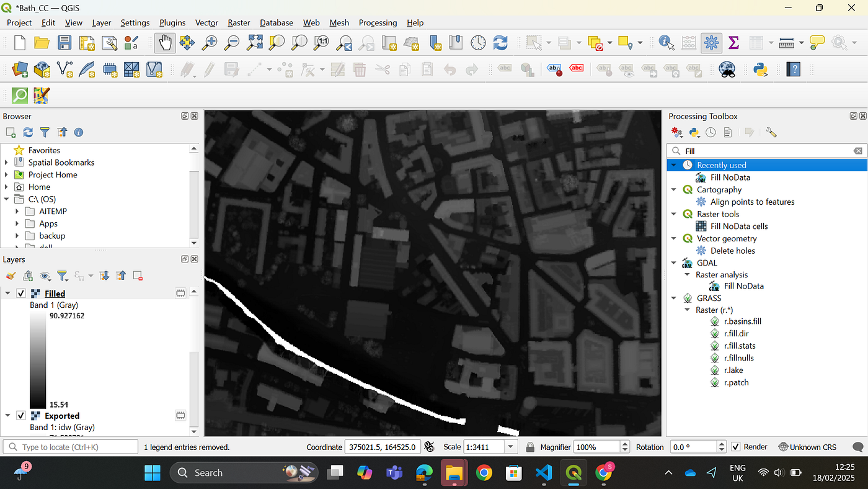
Task: Select the Identify Features tool
Action: [666, 43]
